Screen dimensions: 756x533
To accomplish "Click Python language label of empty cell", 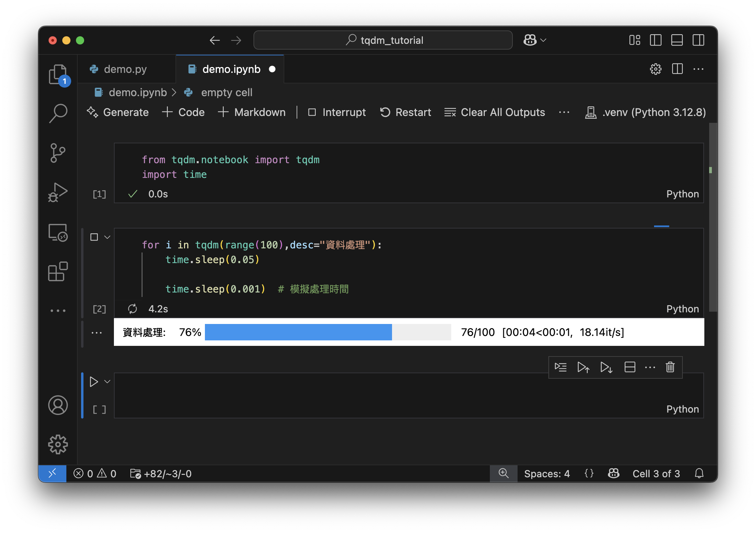I will (682, 409).
